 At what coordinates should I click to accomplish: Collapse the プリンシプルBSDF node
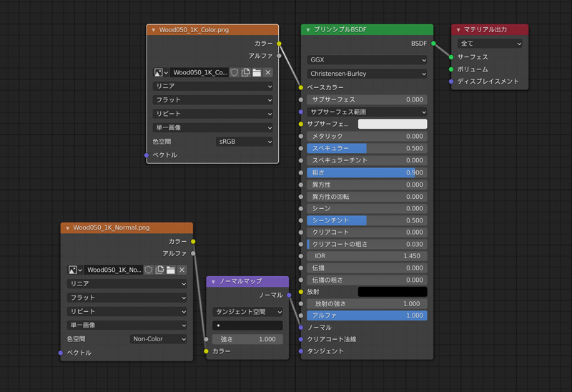(308, 30)
